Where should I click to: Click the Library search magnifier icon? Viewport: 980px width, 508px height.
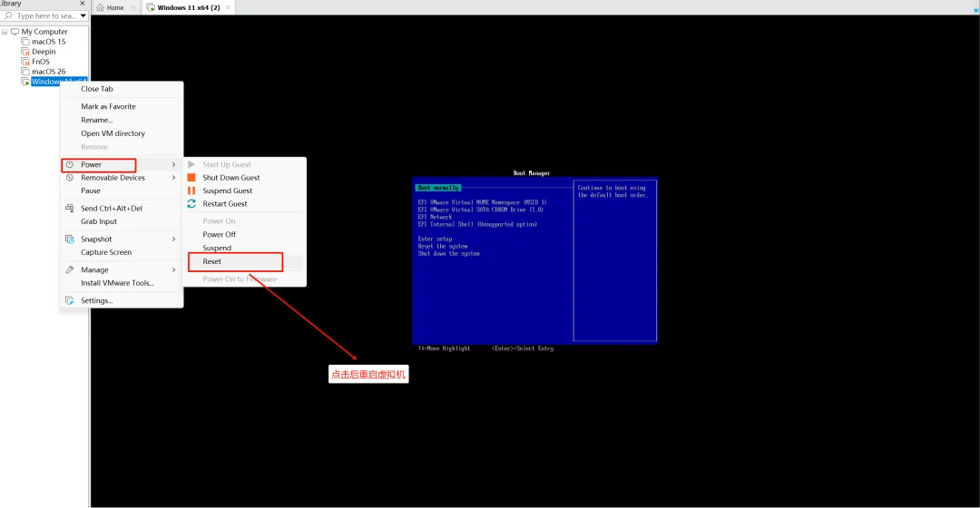click(x=8, y=15)
